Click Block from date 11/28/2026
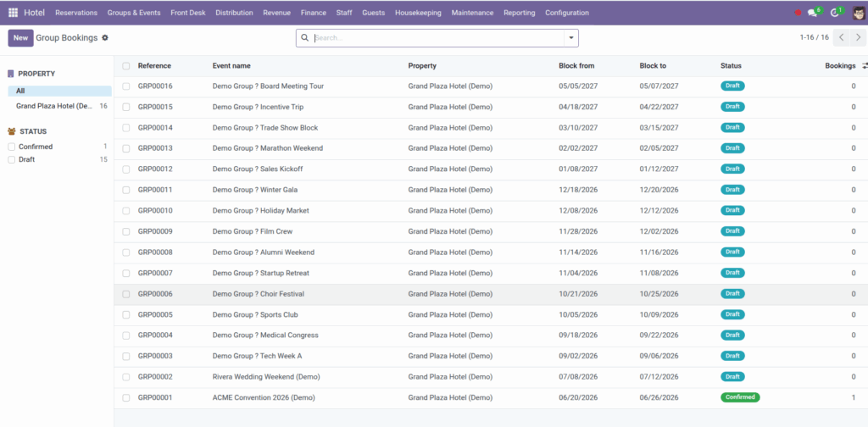This screenshot has width=868, height=427. [578, 232]
